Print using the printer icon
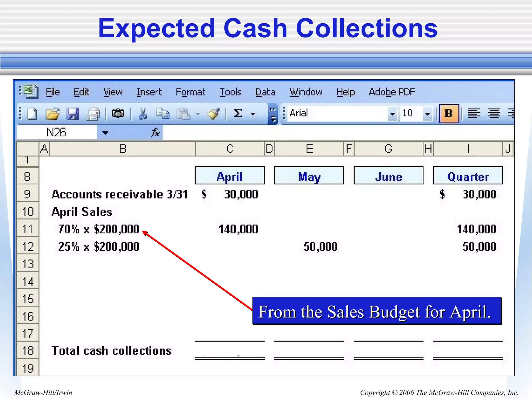This screenshot has height=399, width=532. [x=93, y=114]
